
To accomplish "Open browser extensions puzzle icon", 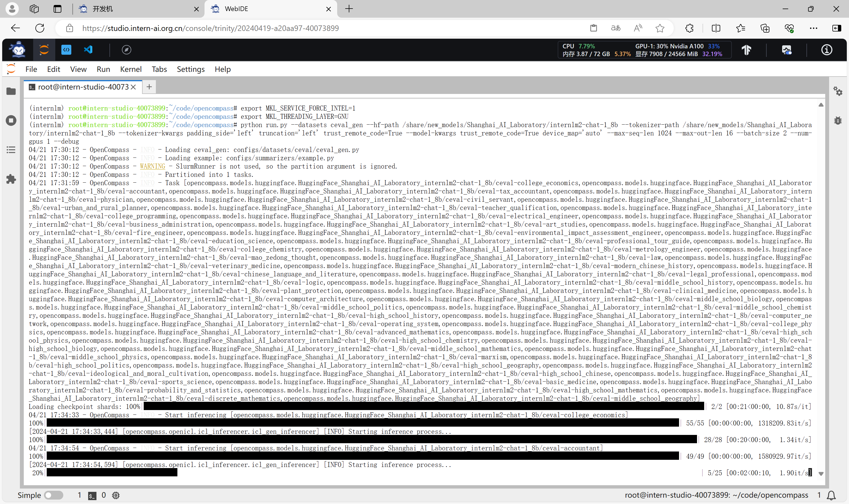I will click(x=689, y=28).
